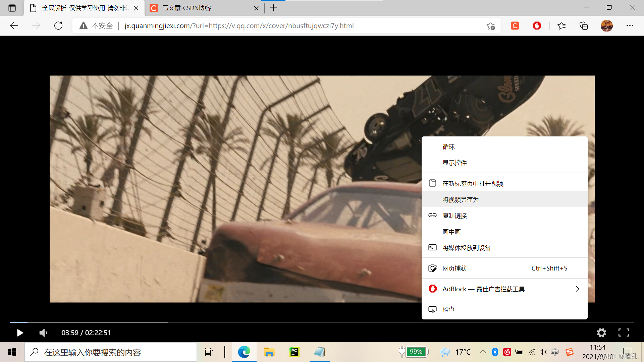The image size is (644, 362).
Task: Open the AdBlock extension in toolbar
Action: click(x=537, y=26)
